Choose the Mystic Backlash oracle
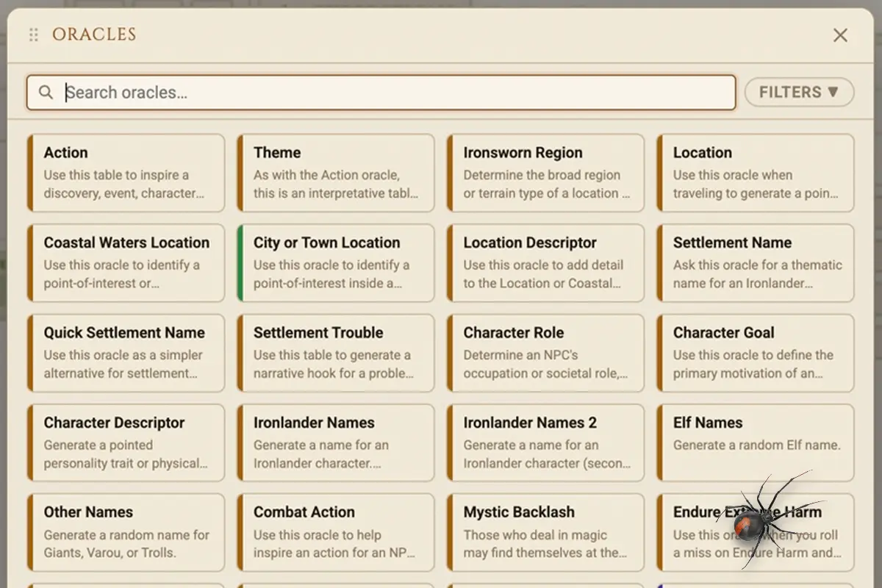This screenshot has width=882, height=588. click(x=545, y=533)
